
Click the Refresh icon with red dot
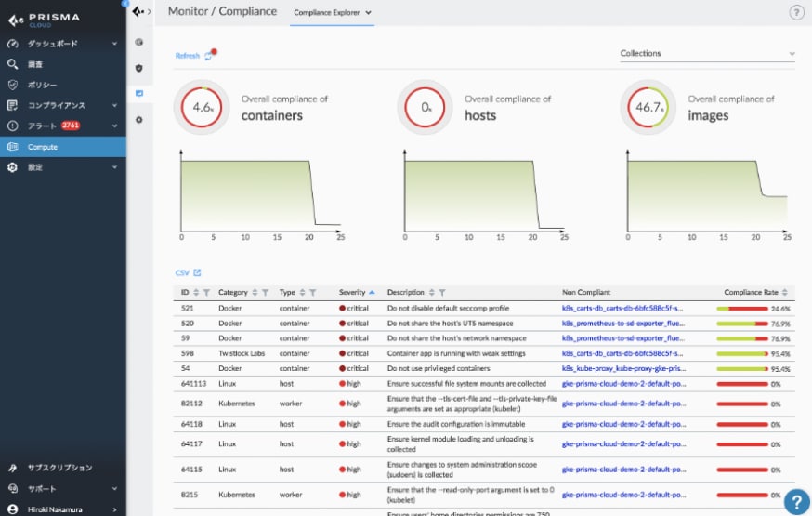209,56
